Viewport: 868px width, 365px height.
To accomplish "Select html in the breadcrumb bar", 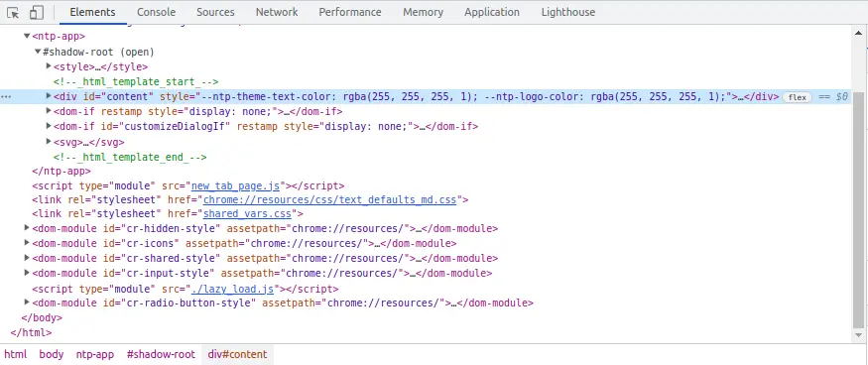I will pos(16,354).
